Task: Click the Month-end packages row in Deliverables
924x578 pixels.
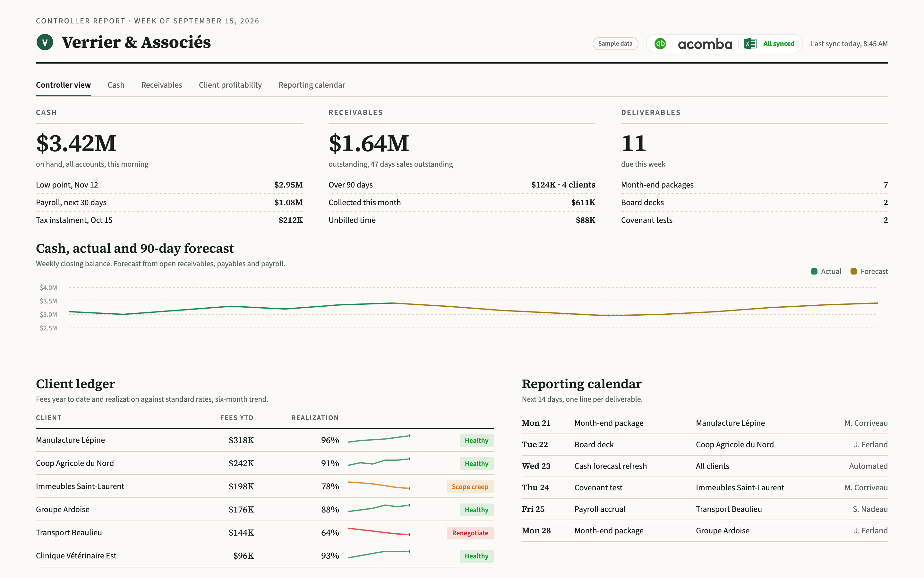Action: click(755, 185)
